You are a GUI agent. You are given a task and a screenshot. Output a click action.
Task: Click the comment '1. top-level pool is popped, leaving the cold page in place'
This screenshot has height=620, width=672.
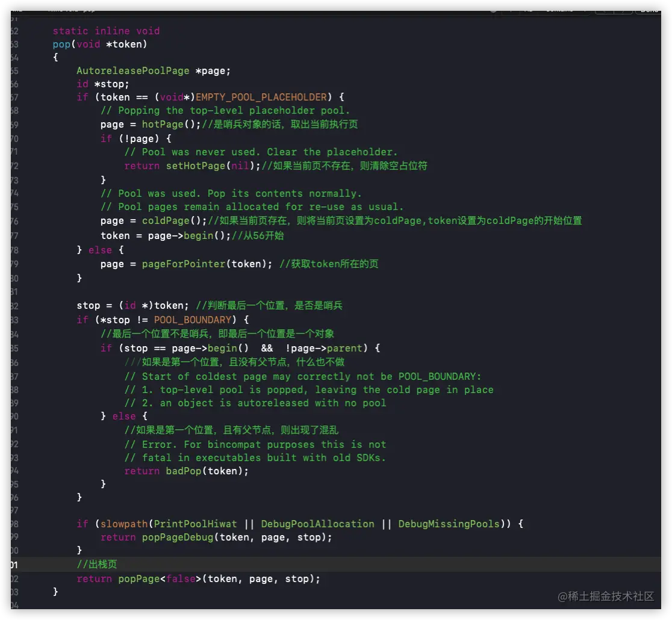(x=309, y=390)
